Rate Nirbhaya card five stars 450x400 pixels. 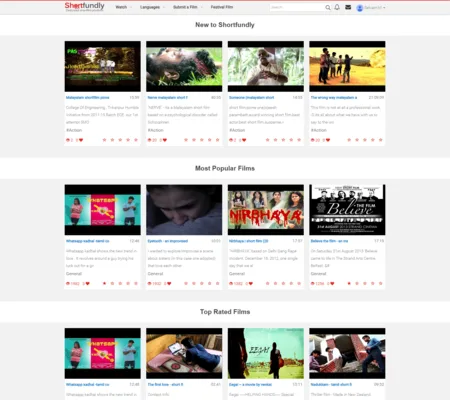click(x=299, y=284)
